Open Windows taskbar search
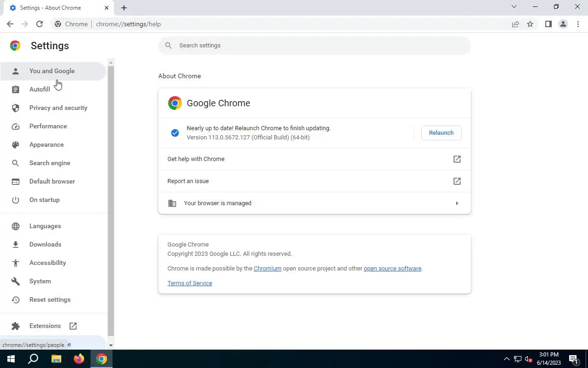 [x=33, y=359]
